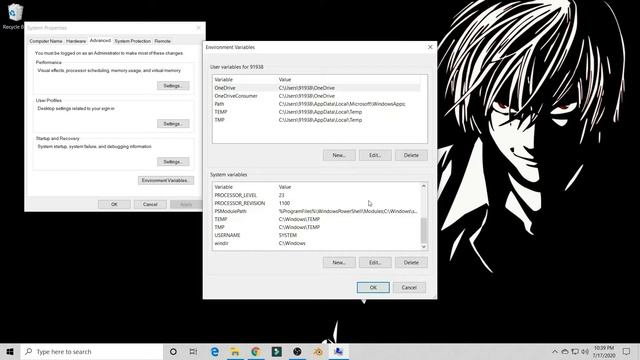Open Task View from the taskbar
This screenshot has height=360, width=640.
(193, 351)
